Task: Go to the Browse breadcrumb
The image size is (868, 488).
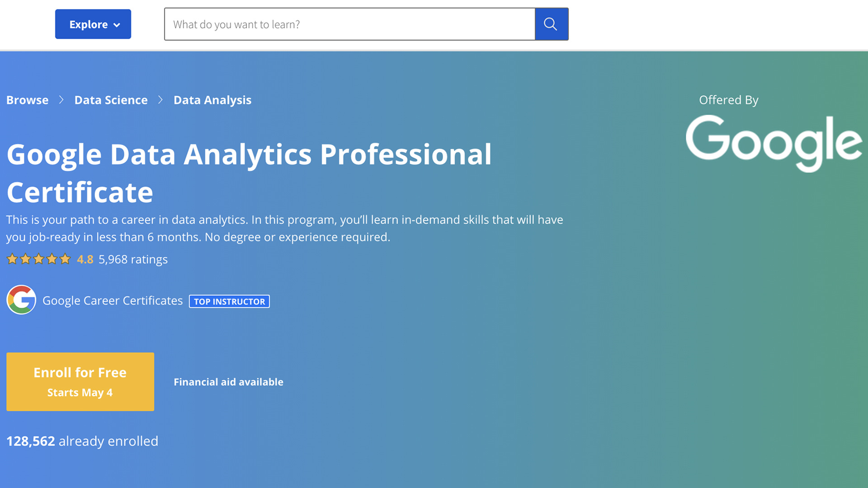Action: coord(28,100)
